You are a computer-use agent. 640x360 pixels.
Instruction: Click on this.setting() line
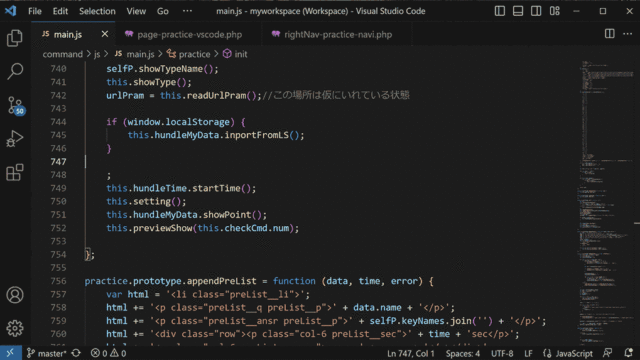(146, 202)
